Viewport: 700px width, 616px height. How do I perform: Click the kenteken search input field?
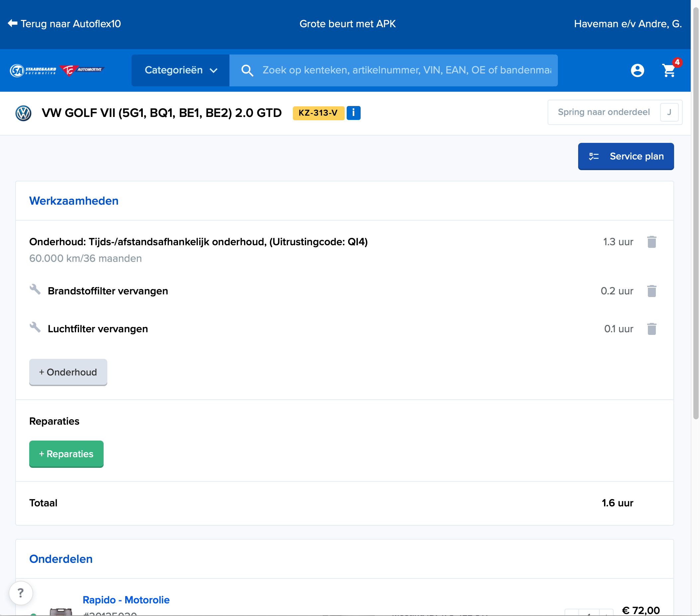(406, 70)
